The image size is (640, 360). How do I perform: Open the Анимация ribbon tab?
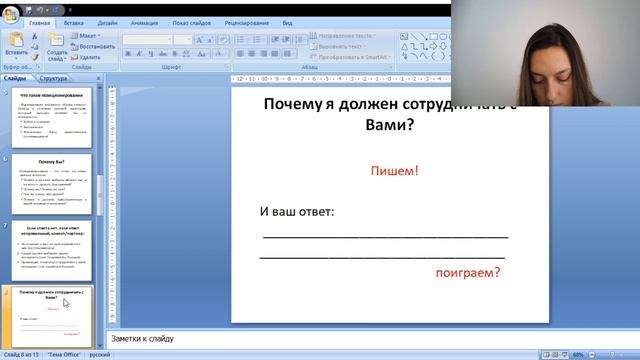[x=144, y=23]
